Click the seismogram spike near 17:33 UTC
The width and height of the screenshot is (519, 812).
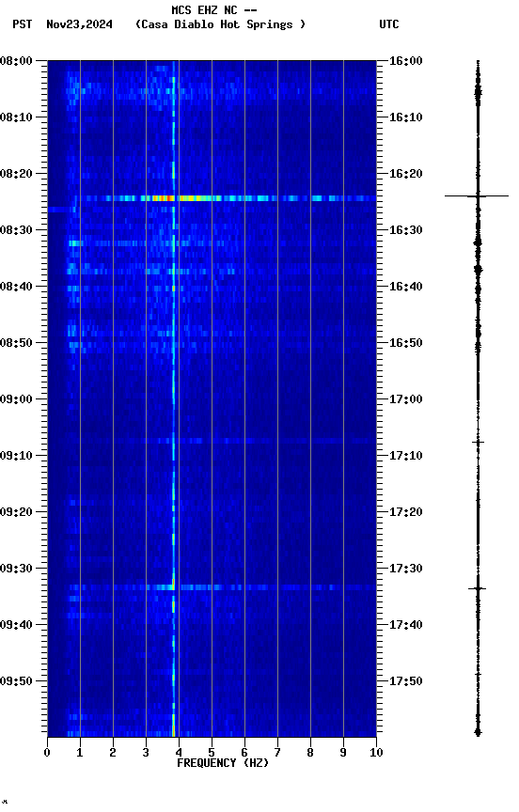pos(477,589)
